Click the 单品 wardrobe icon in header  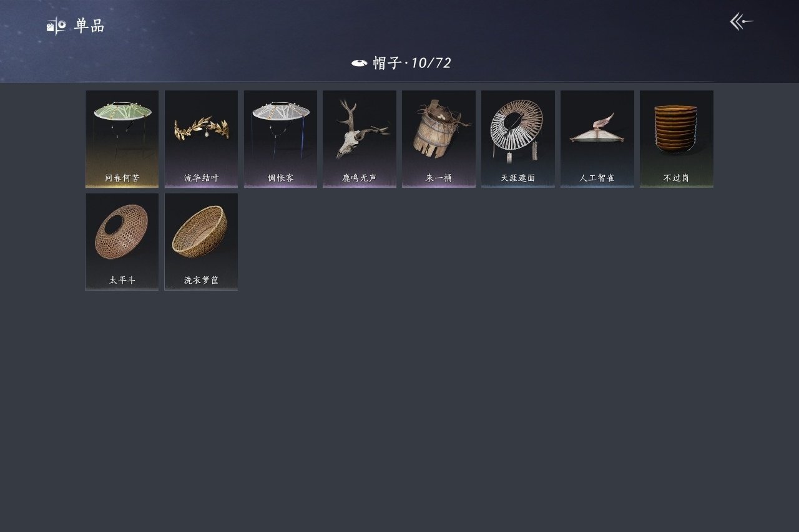[x=56, y=26]
